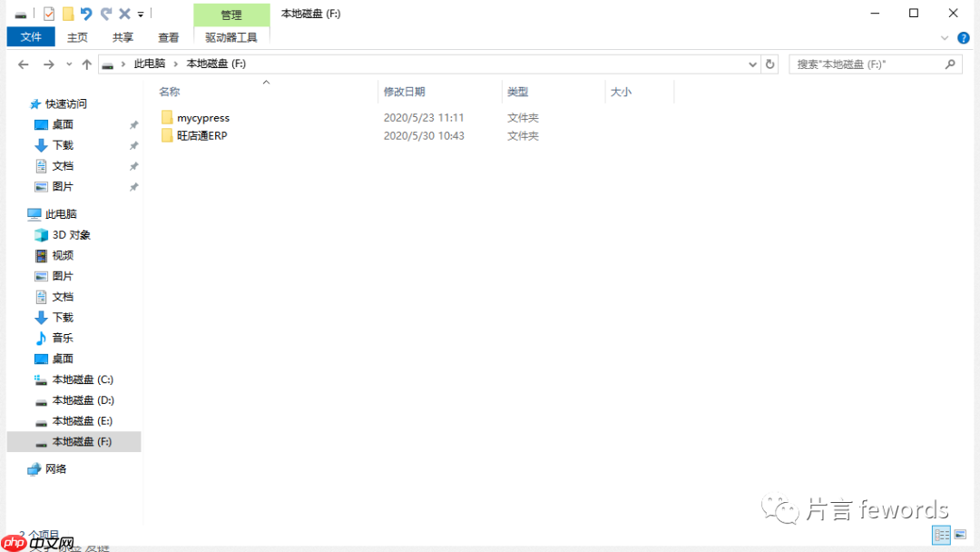The width and height of the screenshot is (980, 552).
Task: Select the mycypress folder
Action: click(x=203, y=117)
